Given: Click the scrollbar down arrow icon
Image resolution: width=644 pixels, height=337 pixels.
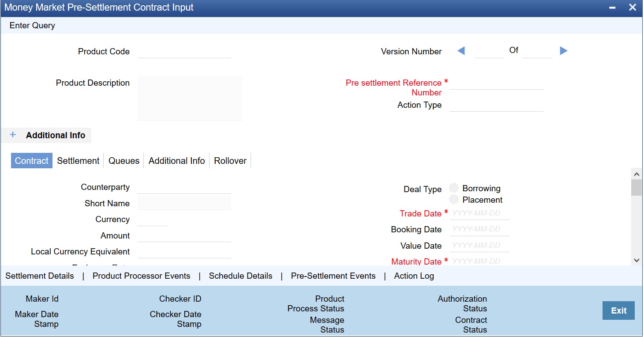Looking at the screenshot, I should [x=637, y=260].
